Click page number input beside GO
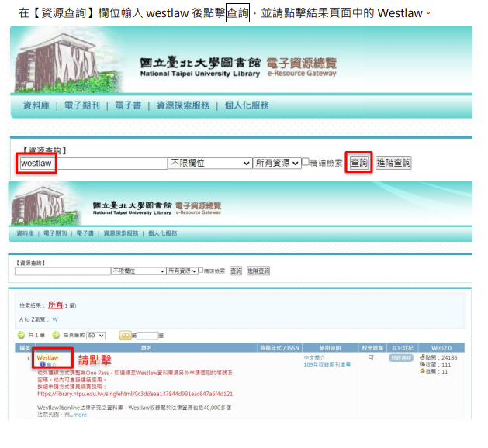Screen dimensions: 488x448 tap(147, 336)
